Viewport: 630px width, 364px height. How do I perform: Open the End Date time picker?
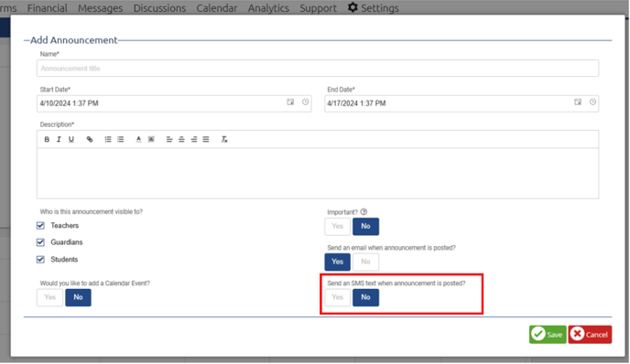(x=592, y=102)
